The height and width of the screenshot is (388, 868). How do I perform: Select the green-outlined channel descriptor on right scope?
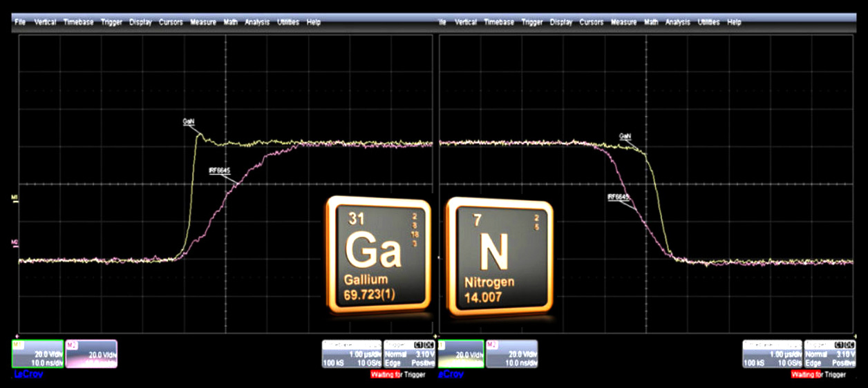(x=460, y=353)
